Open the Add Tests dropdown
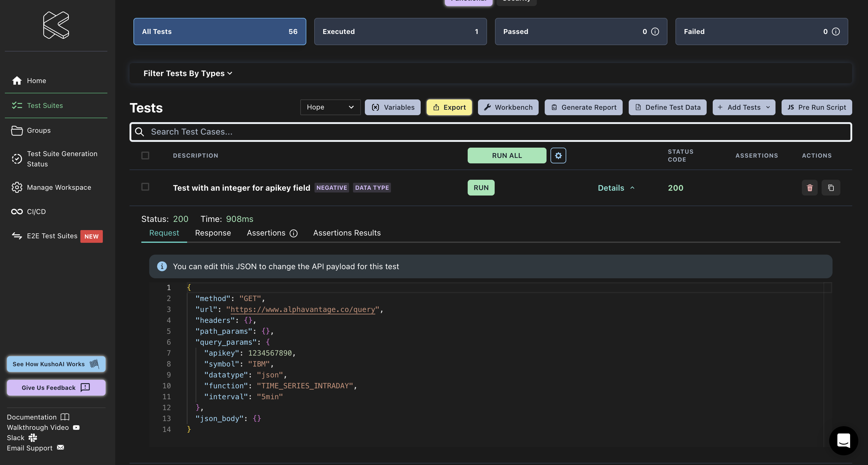This screenshot has width=868, height=465. [744, 107]
